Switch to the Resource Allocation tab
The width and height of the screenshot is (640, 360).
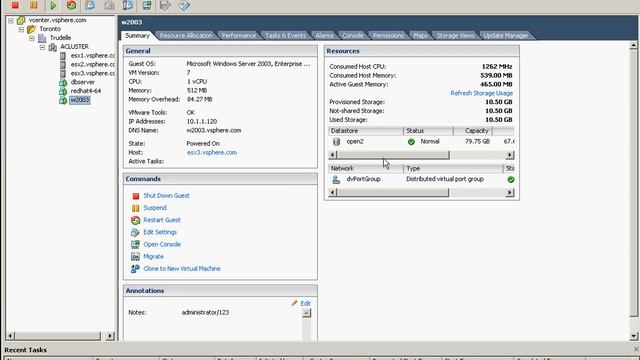coord(186,36)
